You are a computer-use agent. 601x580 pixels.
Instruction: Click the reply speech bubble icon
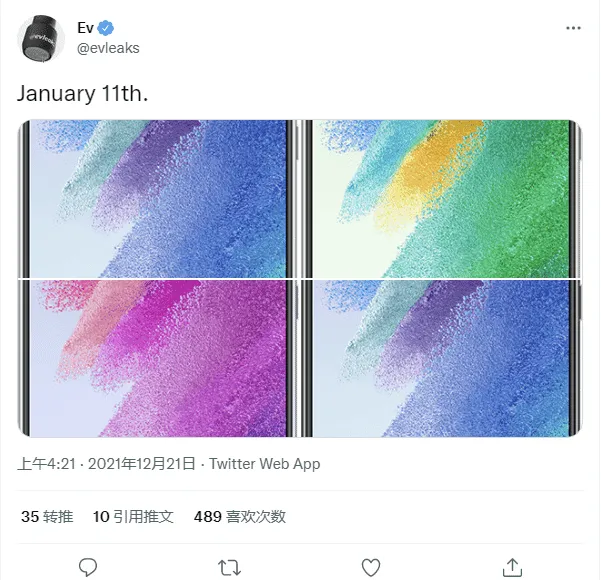[x=88, y=567]
